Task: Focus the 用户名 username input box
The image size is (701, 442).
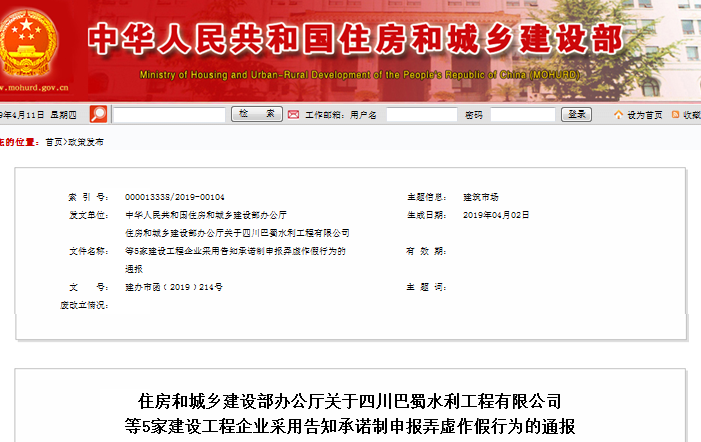Action: click(421, 115)
